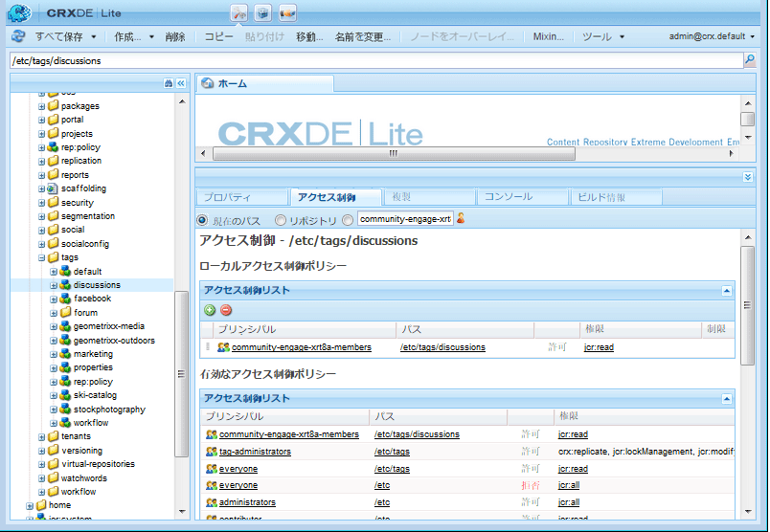Switch to the アクセス制御 tab

tap(336, 197)
